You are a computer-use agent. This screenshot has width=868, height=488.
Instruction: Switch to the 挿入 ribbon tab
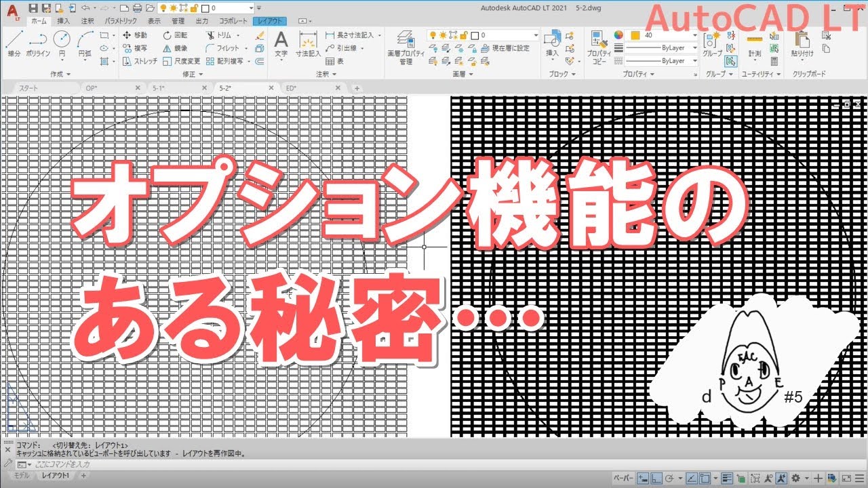point(63,21)
